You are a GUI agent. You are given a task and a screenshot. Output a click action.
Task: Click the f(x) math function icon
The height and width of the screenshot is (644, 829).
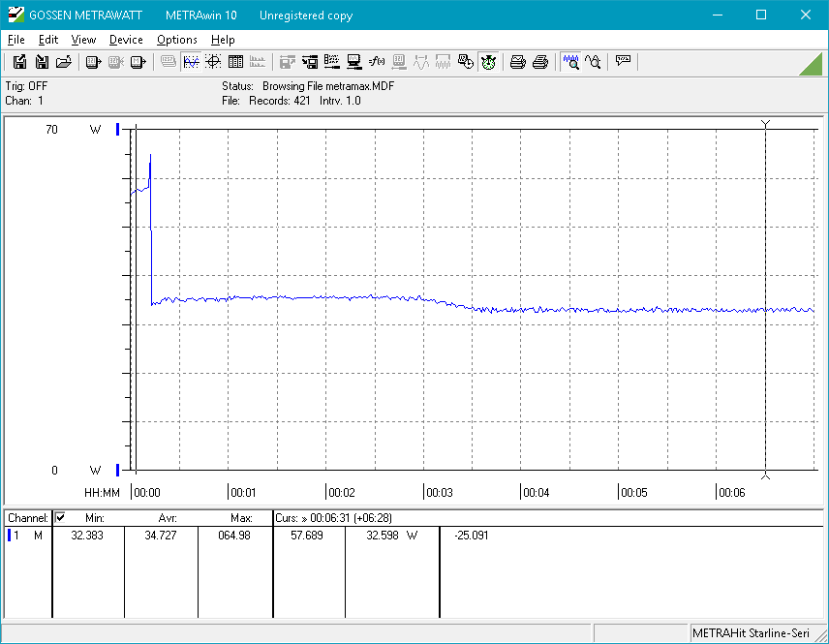coord(377,62)
